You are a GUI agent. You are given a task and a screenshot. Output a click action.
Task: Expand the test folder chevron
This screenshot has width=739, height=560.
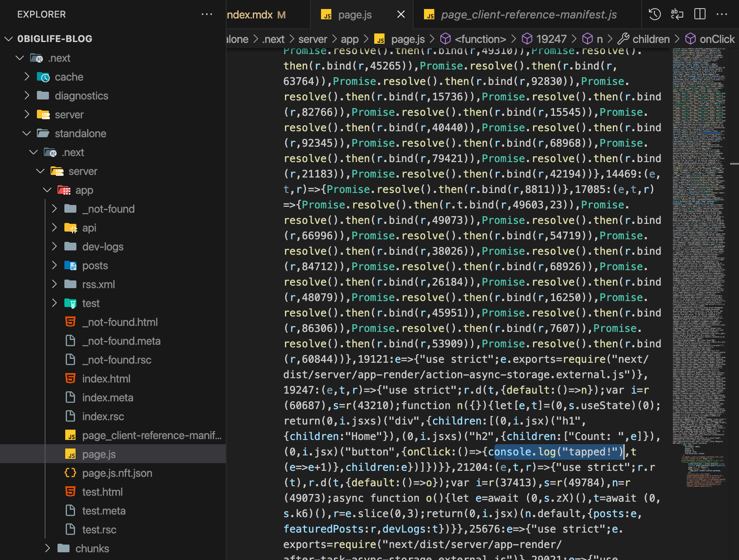click(x=54, y=303)
